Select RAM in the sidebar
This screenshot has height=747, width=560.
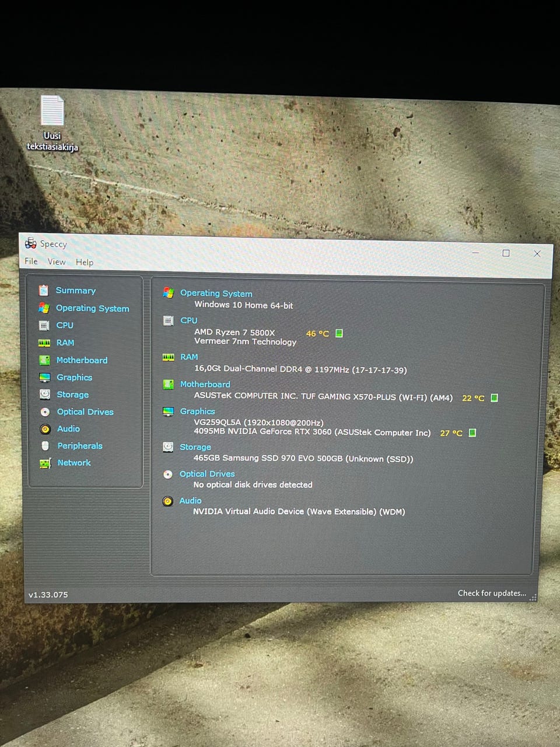(65, 343)
